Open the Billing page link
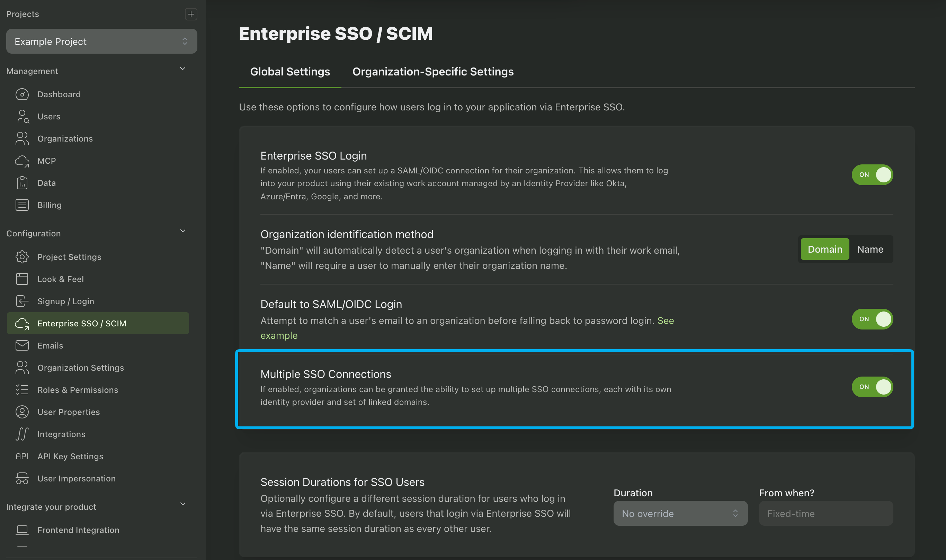This screenshot has height=560, width=946. [x=50, y=205]
